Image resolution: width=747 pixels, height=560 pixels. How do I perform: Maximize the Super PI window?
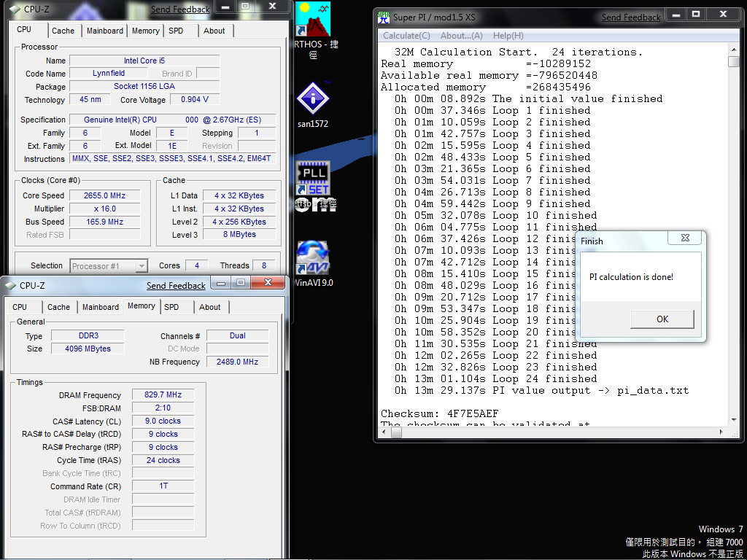click(696, 15)
